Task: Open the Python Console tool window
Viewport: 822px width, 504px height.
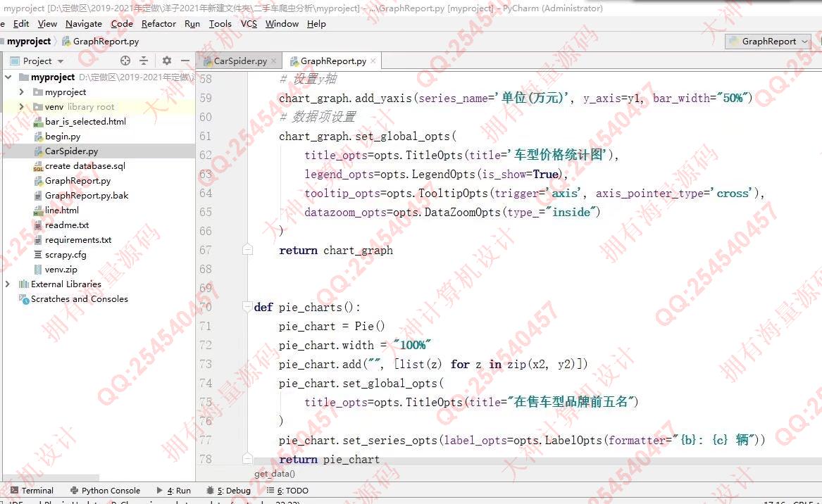Action: pos(106,491)
